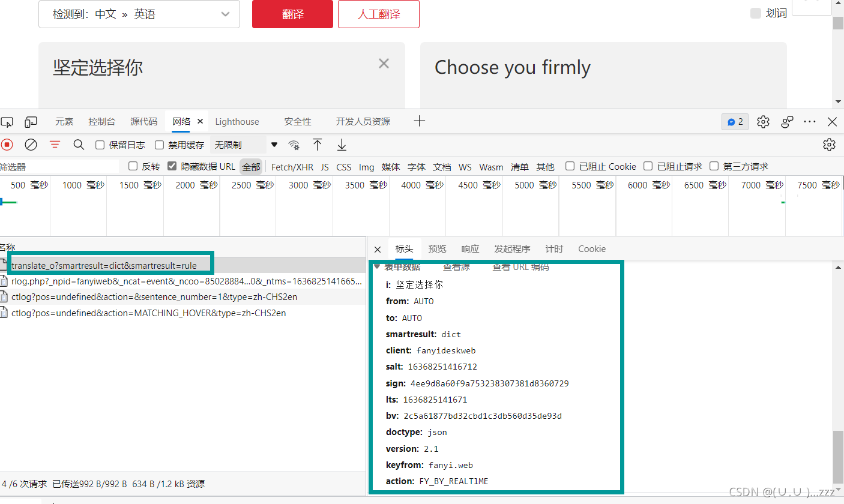Filter requests by JS type
Screen dimensions: 844x504
(x=325, y=167)
